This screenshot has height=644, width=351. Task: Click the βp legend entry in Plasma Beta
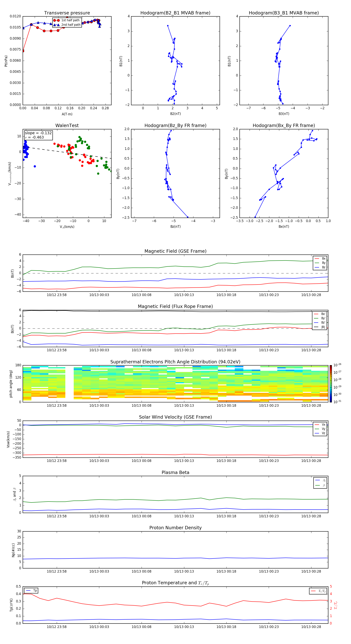(320, 480)
